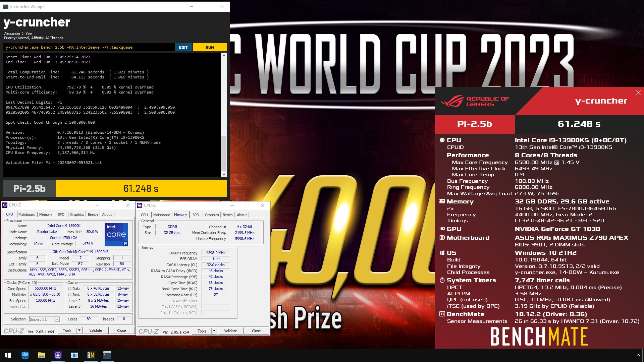Click the Motherboard icon in BenchMate panel
644x362 pixels.
click(x=442, y=238)
